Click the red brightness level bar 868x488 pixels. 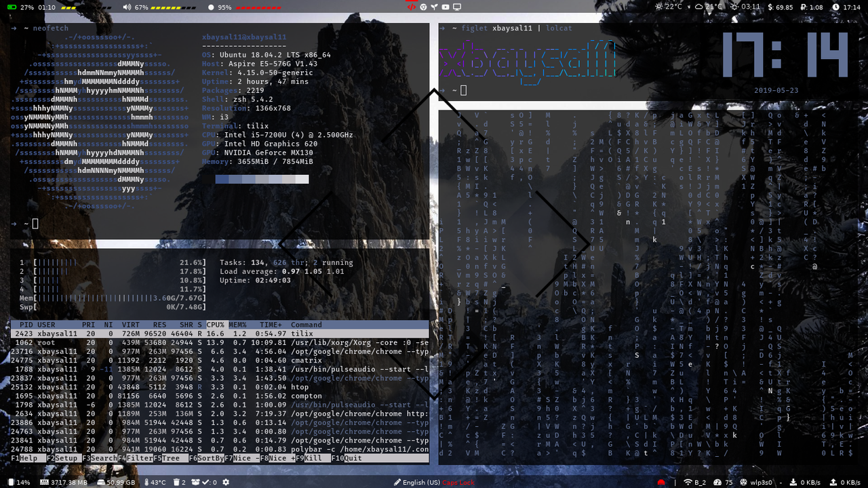pos(258,7)
